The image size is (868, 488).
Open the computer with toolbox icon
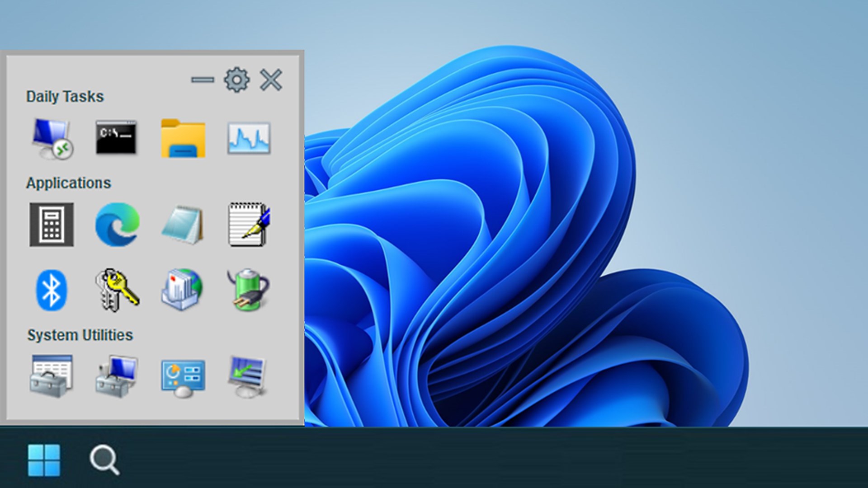117,376
